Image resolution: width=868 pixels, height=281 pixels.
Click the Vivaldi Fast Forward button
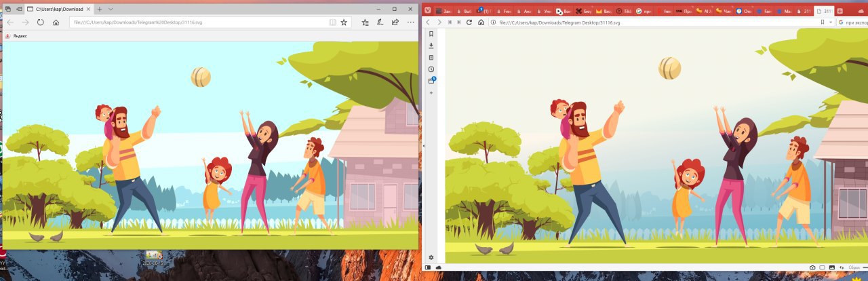click(458, 22)
